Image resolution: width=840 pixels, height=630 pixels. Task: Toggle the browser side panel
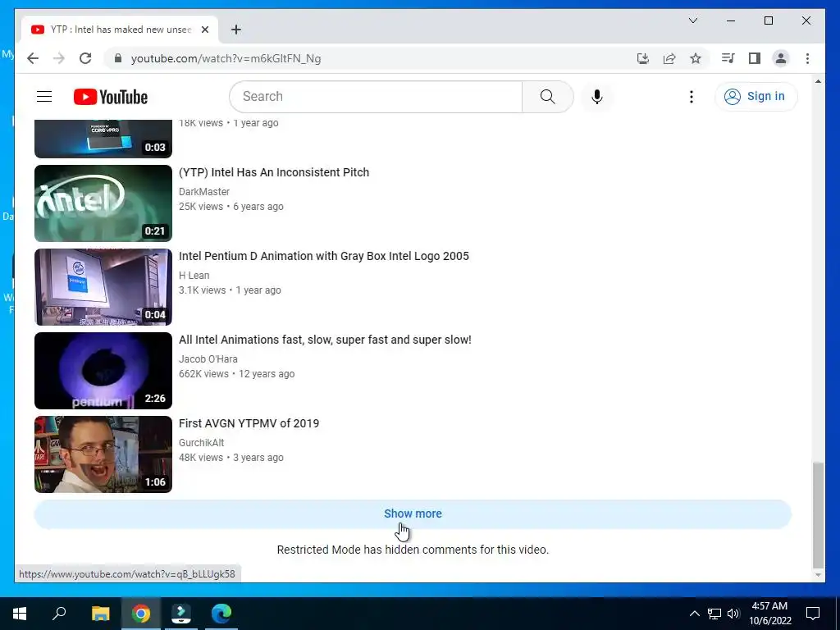click(x=755, y=58)
